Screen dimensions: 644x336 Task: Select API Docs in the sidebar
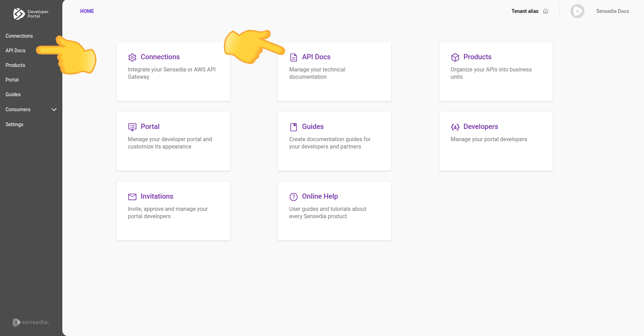pos(15,50)
